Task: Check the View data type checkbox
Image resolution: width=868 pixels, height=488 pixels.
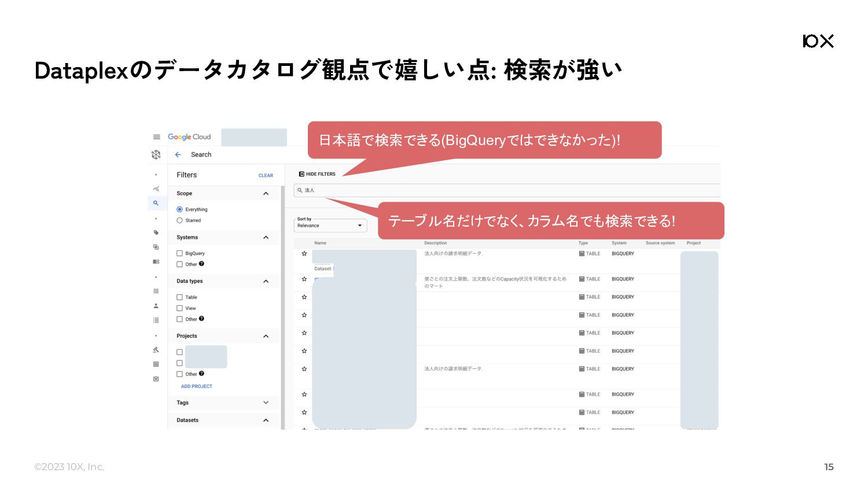Action: (x=179, y=308)
